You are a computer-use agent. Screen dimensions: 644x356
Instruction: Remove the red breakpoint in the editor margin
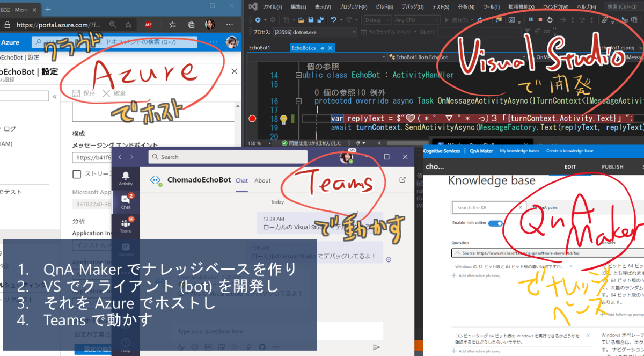pyautogui.click(x=252, y=119)
